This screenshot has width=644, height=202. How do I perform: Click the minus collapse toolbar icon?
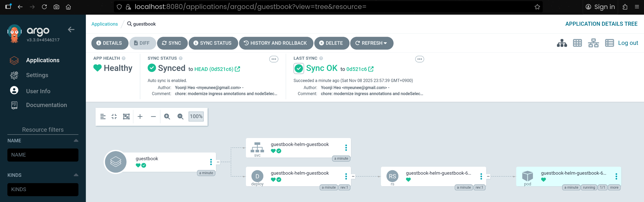click(153, 117)
